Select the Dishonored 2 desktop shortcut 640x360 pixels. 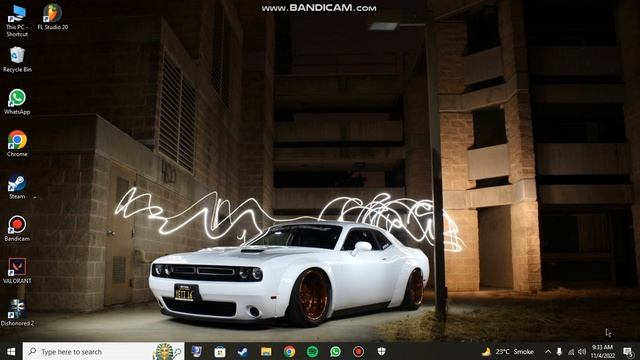click(x=17, y=313)
